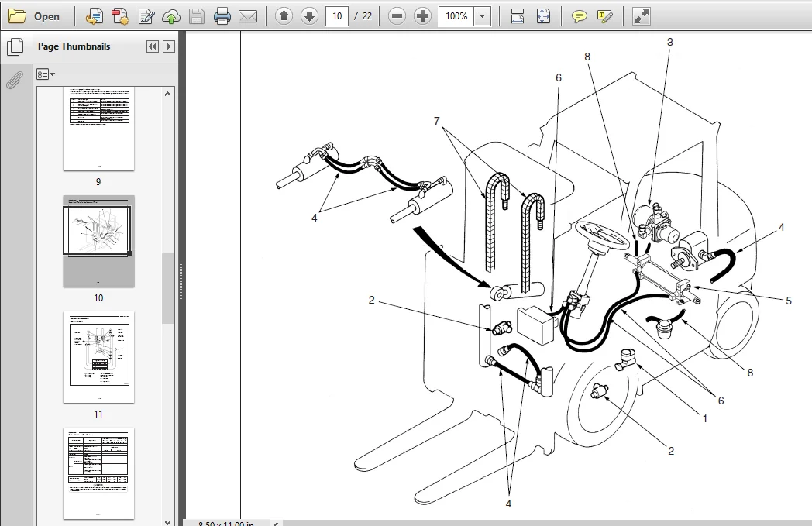
Task: Click the upload to cloud icon
Action: tap(171, 16)
